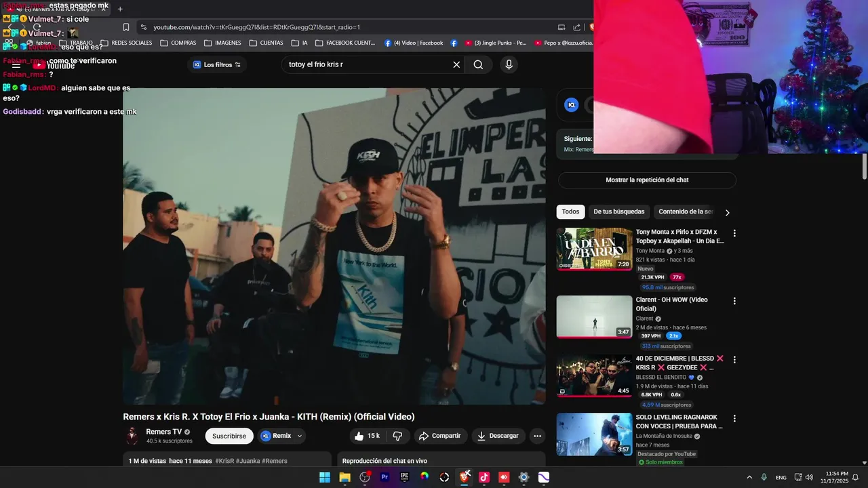Screen dimensions: 868x488
Task: Click the site info icon beside the URL
Action: point(142,27)
